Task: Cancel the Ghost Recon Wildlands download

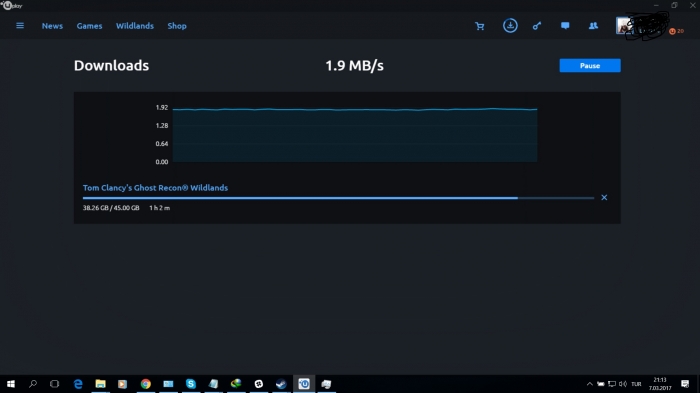Action: pos(604,197)
